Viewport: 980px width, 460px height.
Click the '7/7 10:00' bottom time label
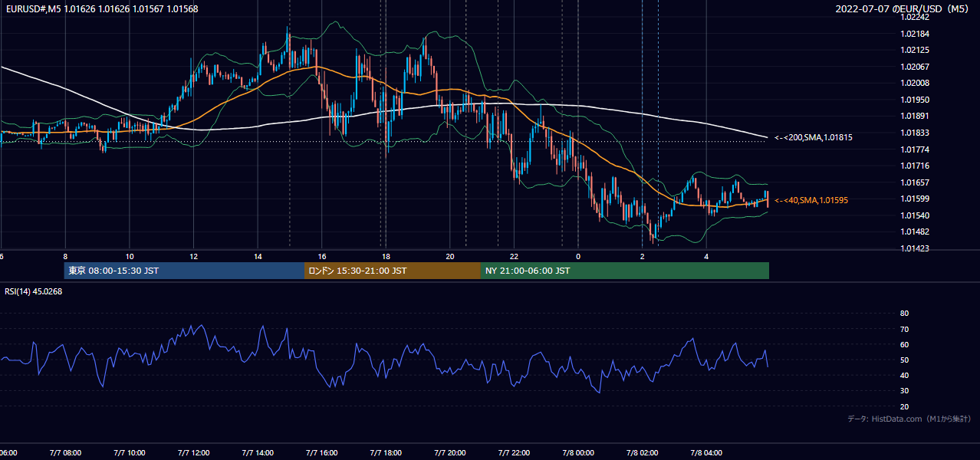click(x=129, y=453)
